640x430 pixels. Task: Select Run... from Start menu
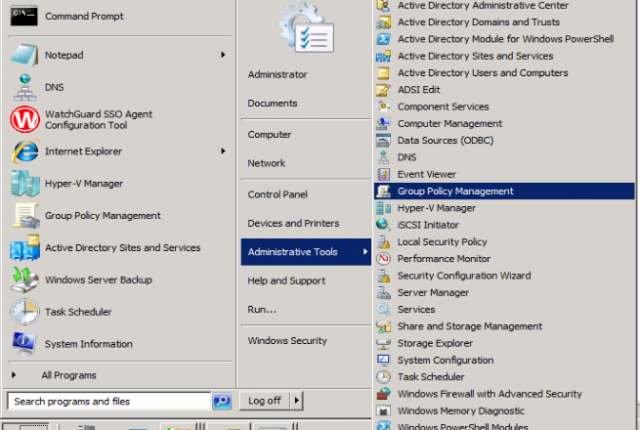point(262,310)
